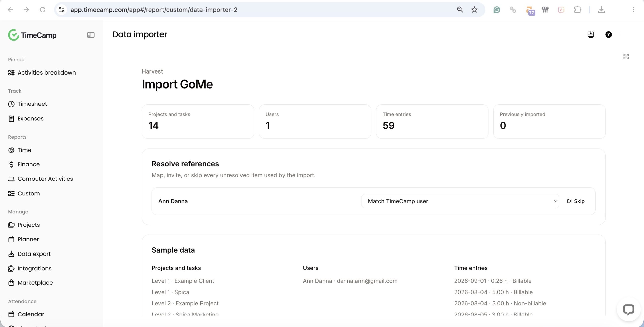Open the Grammarly extension icon
Screen dimensions: 644x327
[497, 10]
